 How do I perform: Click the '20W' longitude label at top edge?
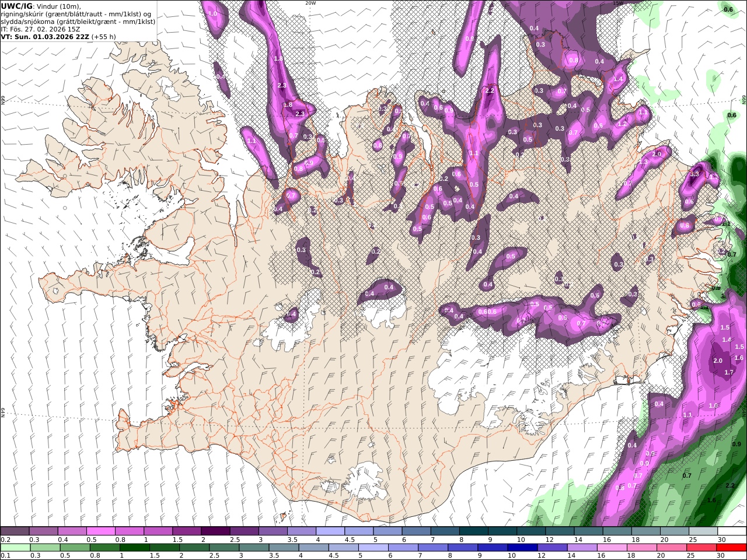(311, 3)
